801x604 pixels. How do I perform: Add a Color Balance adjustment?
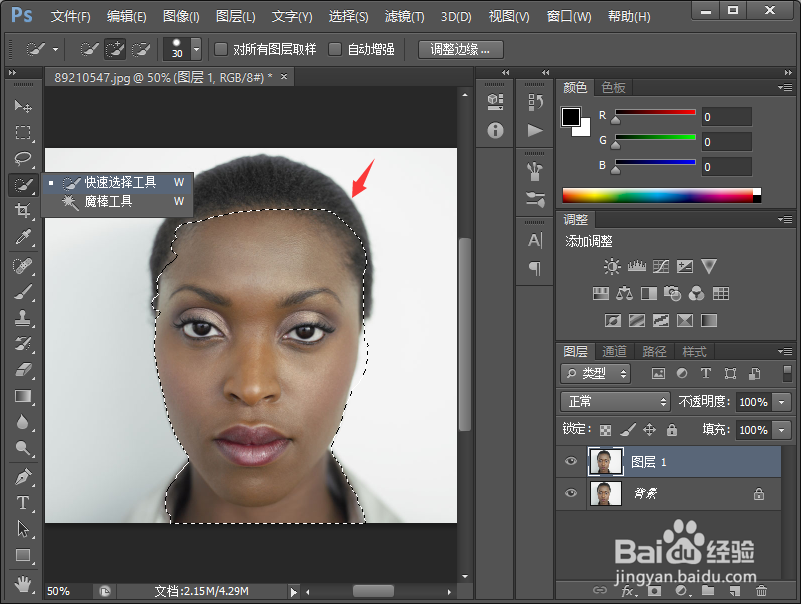tap(624, 293)
